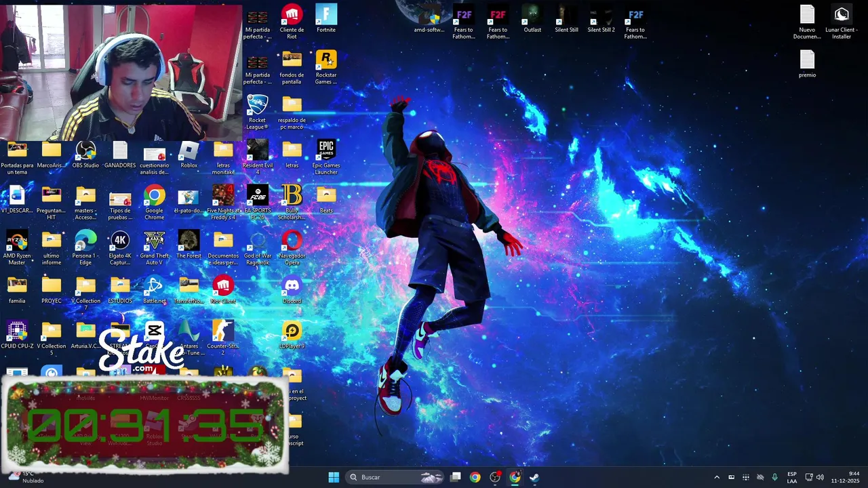Open the LDPlayer 9 emulator icon
The image size is (868, 488).
coord(292,335)
